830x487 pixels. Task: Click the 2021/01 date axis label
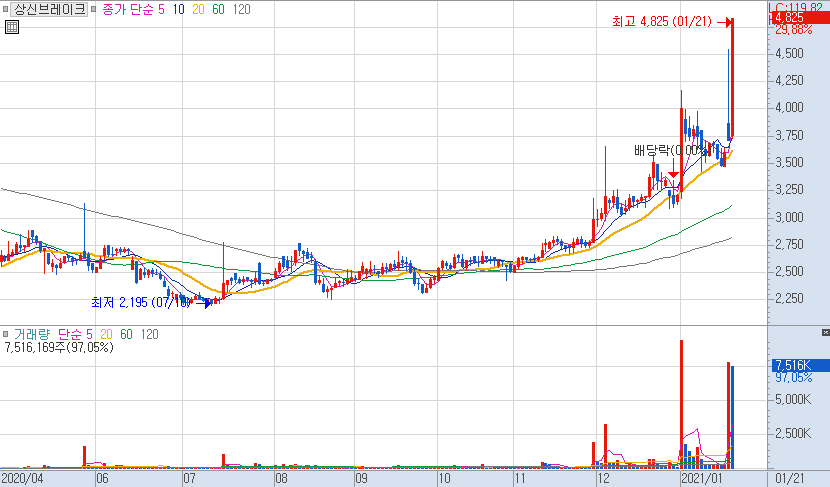click(701, 479)
